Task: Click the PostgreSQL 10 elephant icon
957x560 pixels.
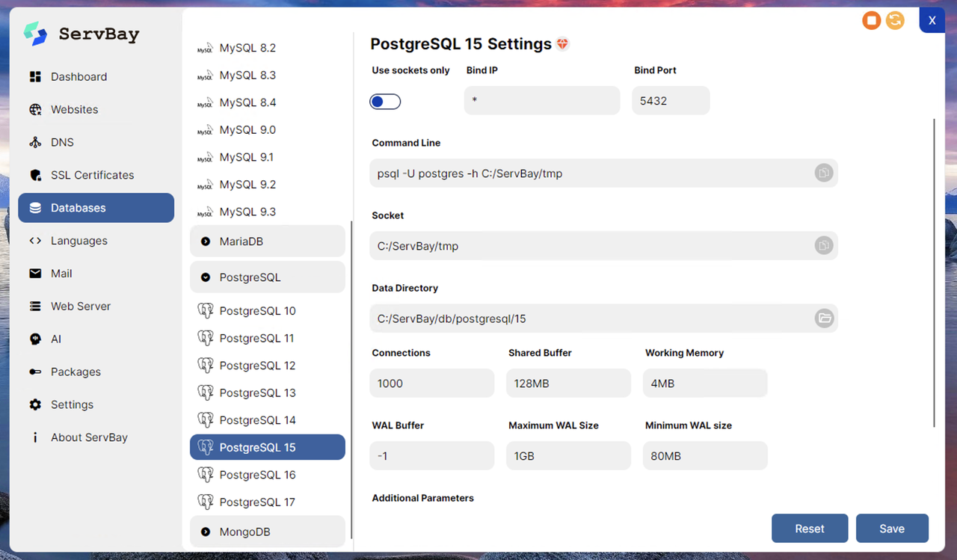Action: pyautogui.click(x=206, y=310)
